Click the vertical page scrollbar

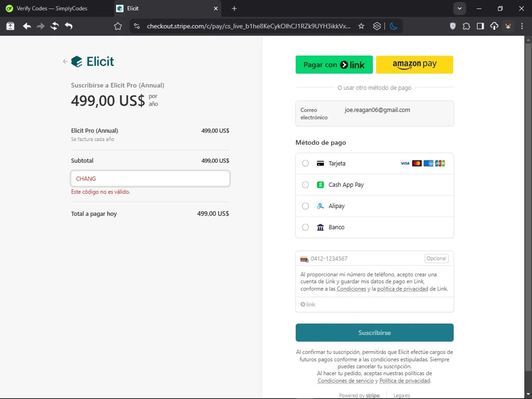point(528,206)
